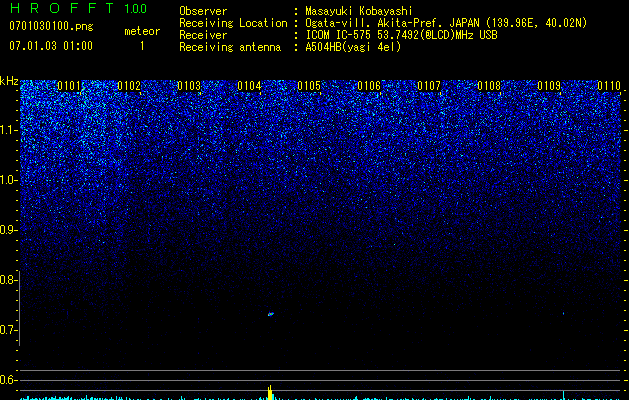Click the time marker 0105
Screen dimensions: 629x400
pos(309,86)
